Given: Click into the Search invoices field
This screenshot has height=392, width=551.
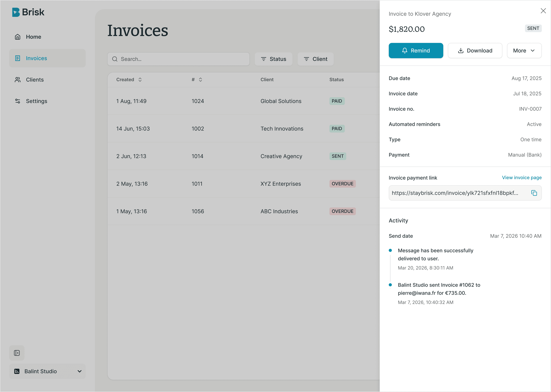Looking at the screenshot, I should 179,59.
